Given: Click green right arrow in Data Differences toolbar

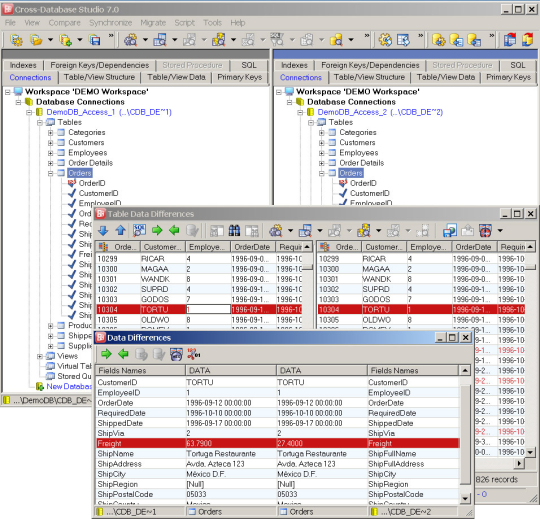Looking at the screenshot, I should [106, 354].
